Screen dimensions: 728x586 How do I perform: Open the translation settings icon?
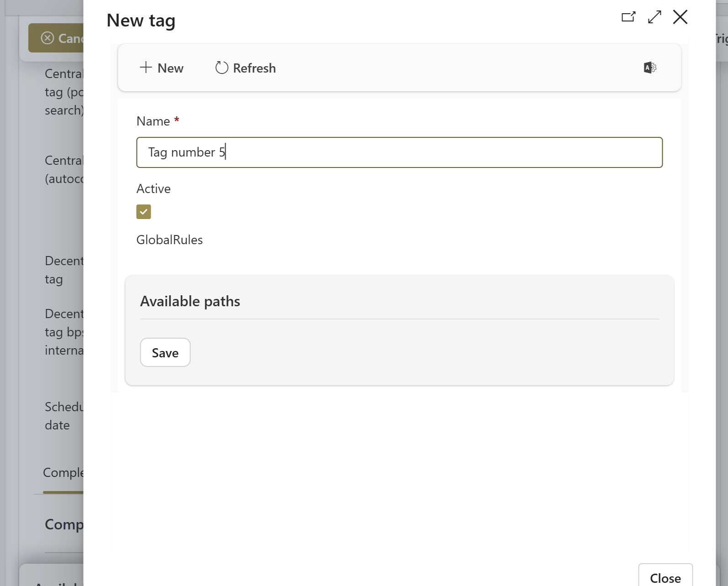[649, 68]
